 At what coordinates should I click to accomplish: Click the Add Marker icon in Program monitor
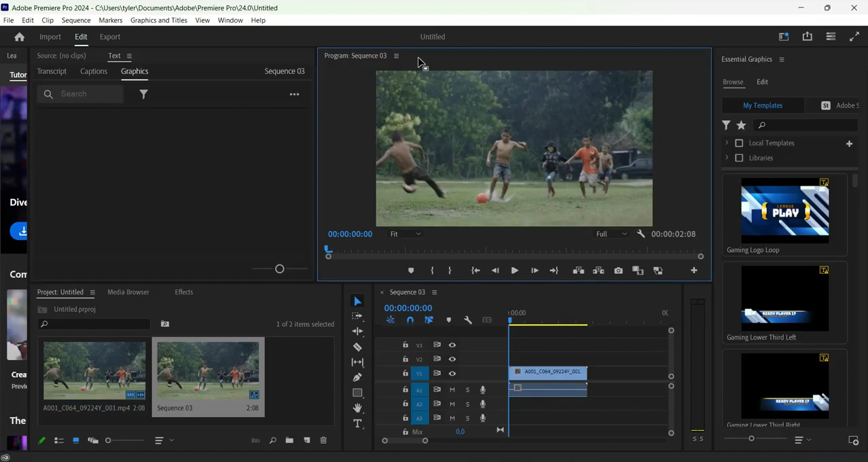pyautogui.click(x=410, y=270)
